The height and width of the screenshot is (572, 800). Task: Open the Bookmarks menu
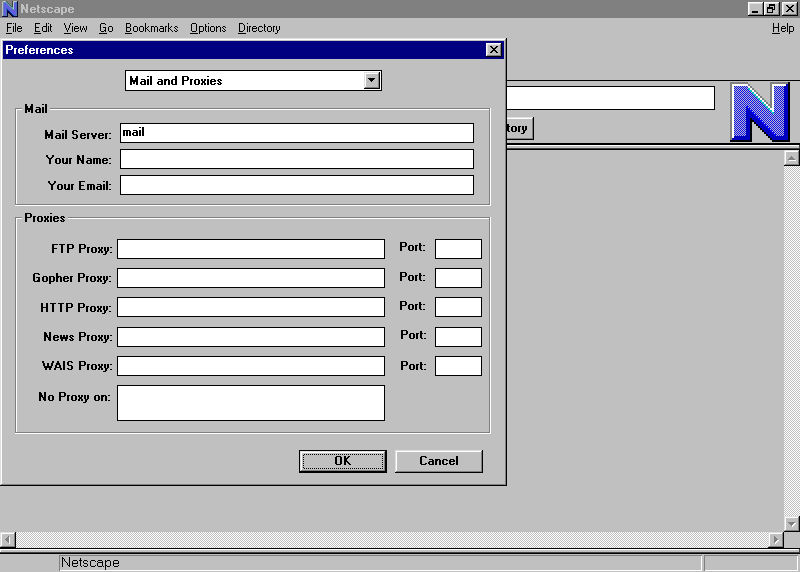(152, 28)
